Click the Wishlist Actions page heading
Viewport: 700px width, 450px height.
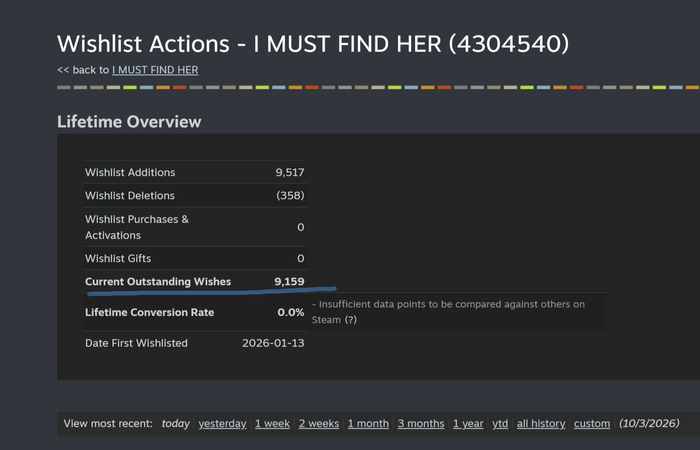(313, 44)
